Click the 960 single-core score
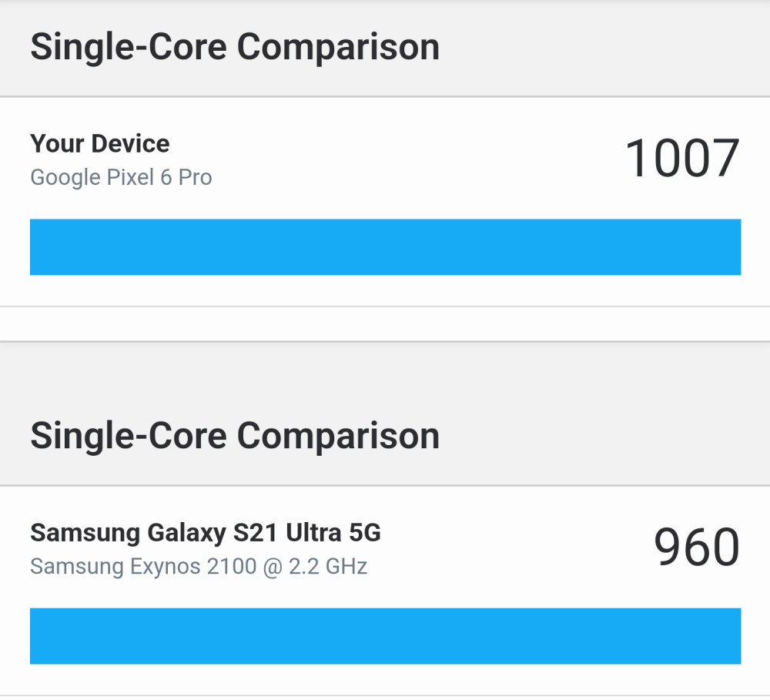The height and width of the screenshot is (700, 770). (696, 548)
